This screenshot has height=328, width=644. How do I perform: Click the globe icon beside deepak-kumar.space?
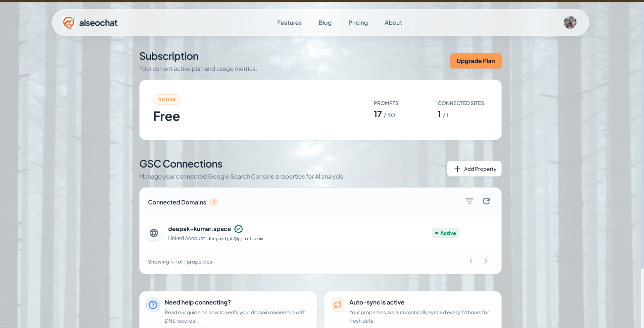(x=154, y=233)
